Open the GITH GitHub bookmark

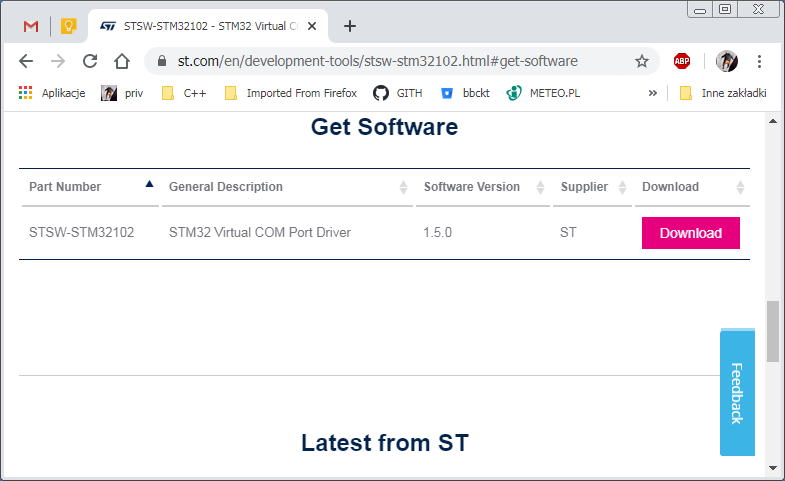(x=398, y=93)
